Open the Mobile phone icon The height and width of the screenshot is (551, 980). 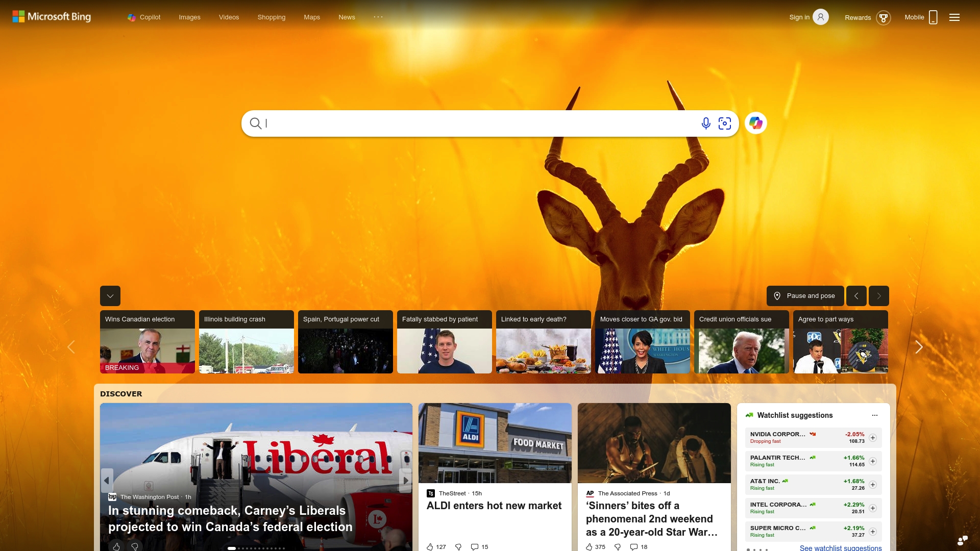(933, 17)
